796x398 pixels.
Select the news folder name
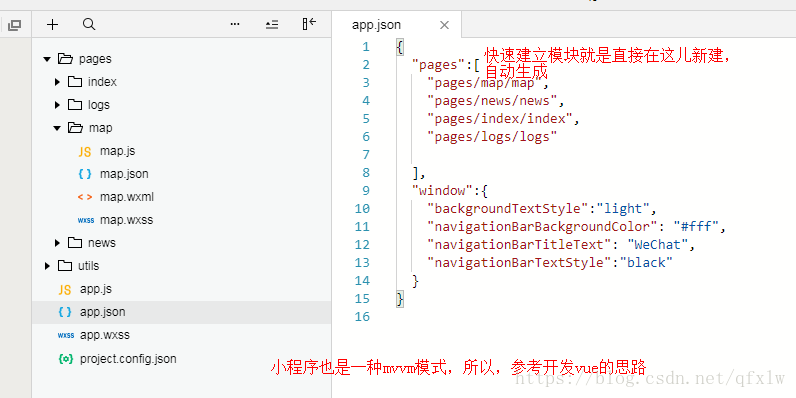(x=102, y=243)
